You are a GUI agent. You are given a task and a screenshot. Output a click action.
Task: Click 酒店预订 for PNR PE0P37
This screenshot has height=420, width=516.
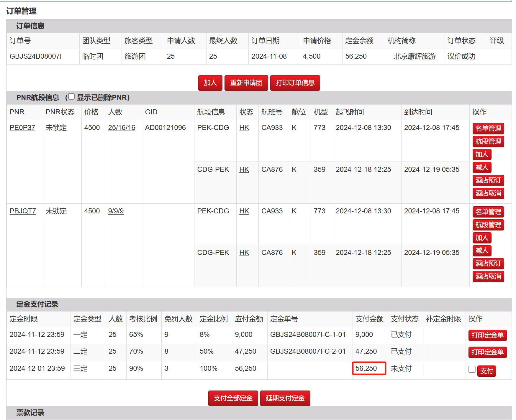click(x=488, y=180)
